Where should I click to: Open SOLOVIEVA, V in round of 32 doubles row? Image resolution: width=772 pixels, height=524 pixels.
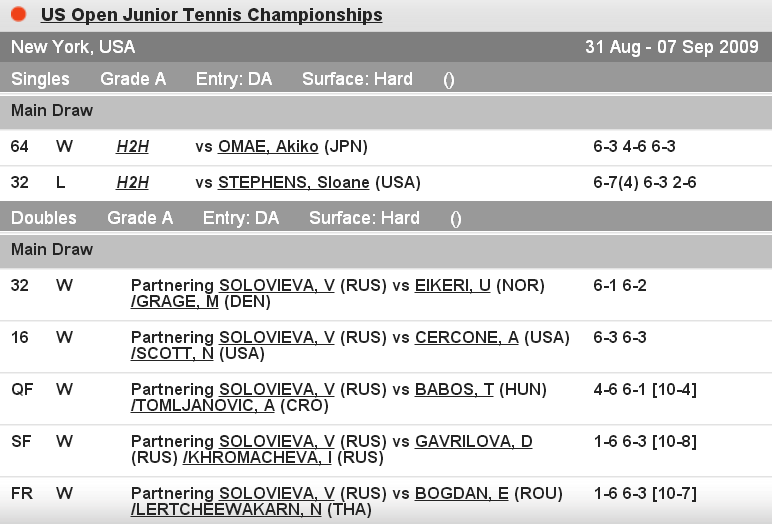point(277,286)
